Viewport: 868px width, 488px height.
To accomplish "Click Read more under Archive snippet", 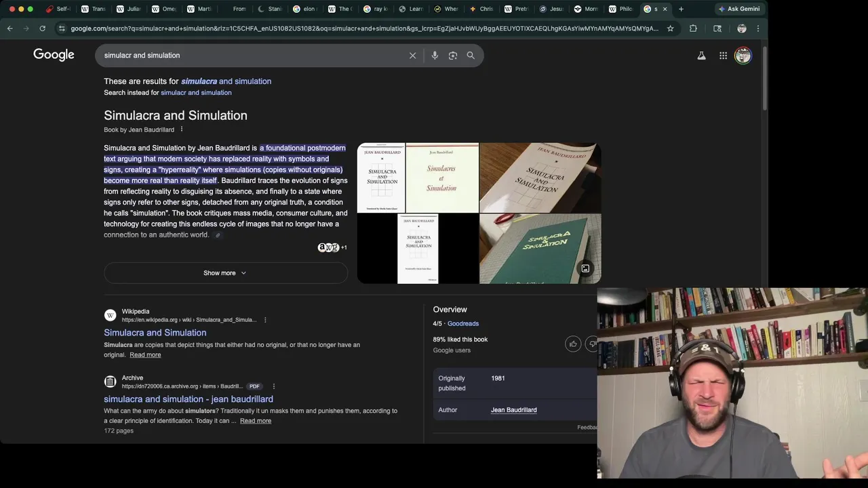I will click(x=256, y=421).
